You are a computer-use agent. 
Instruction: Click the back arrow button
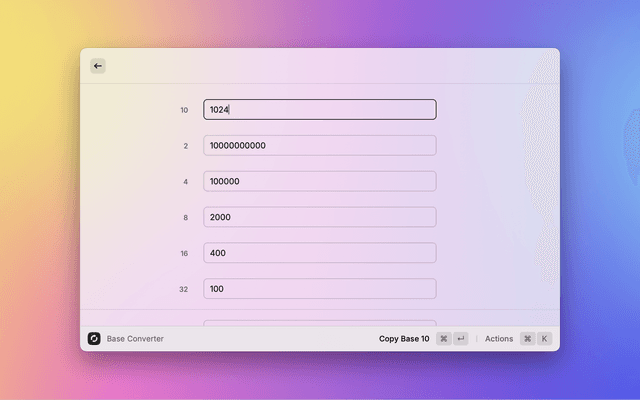98,66
